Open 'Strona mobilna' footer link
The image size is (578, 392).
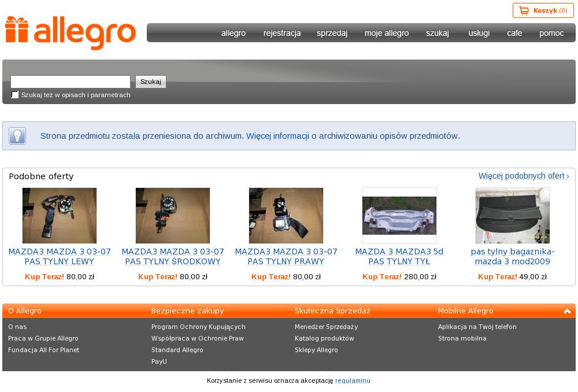click(462, 338)
